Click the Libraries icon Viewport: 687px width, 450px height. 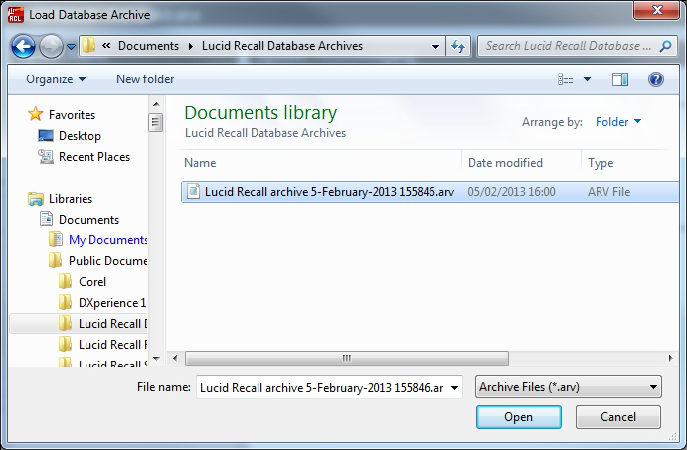(36, 199)
